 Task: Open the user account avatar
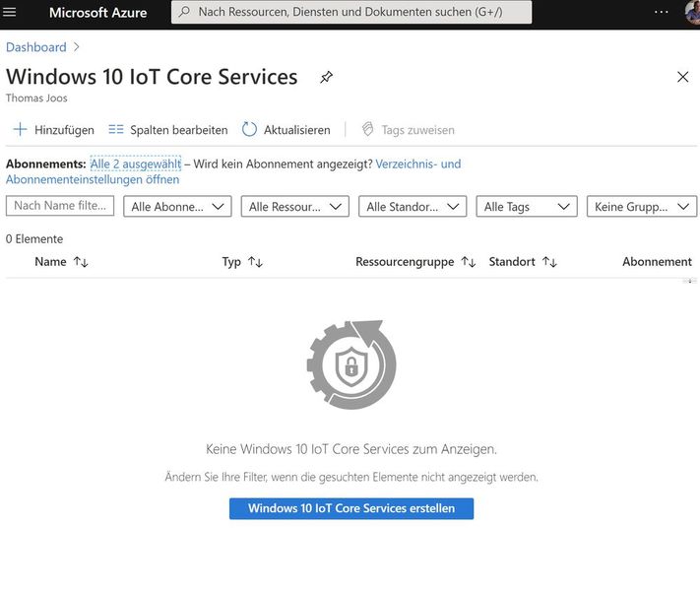click(693, 12)
